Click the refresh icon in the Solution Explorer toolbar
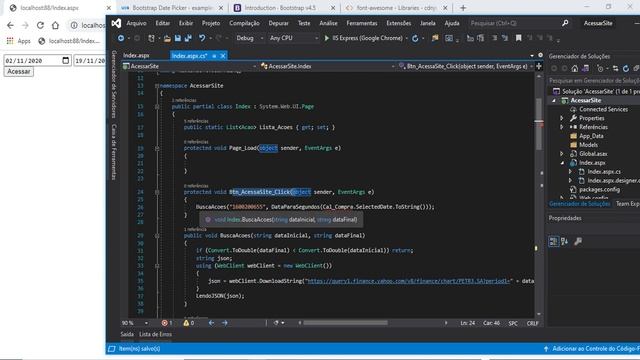 coord(626,69)
